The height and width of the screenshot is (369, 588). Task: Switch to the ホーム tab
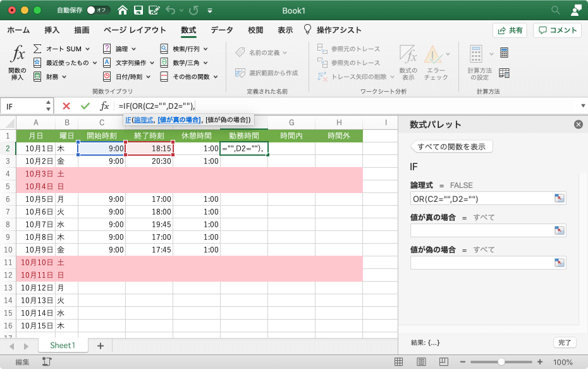[x=18, y=30]
